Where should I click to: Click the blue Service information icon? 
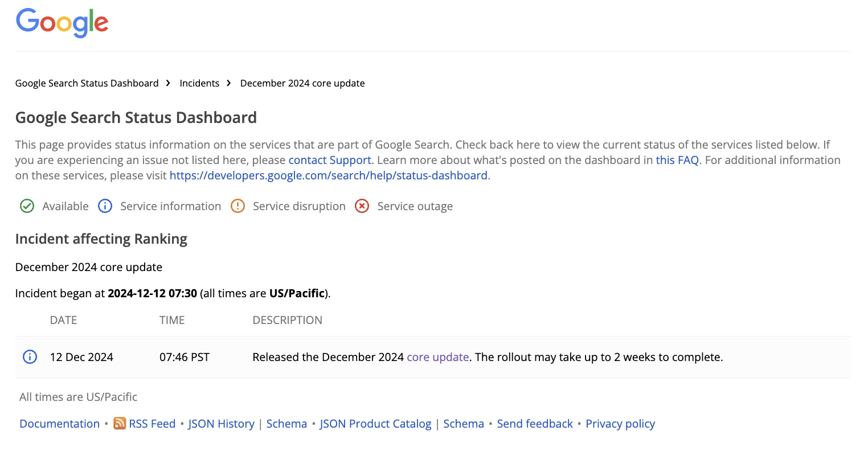(x=105, y=206)
